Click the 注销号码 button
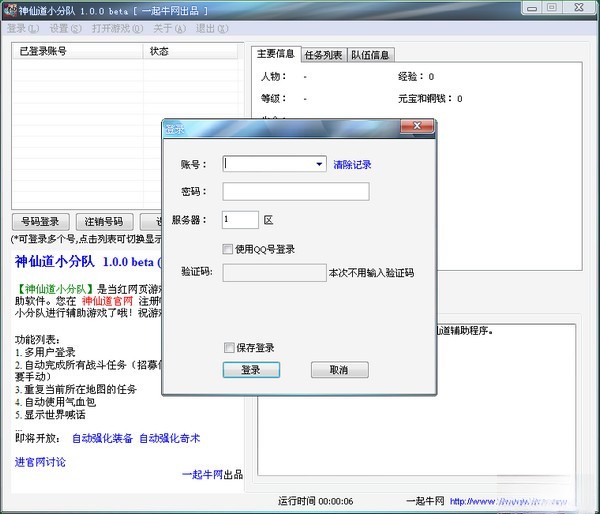The height and width of the screenshot is (514, 600). [103, 222]
